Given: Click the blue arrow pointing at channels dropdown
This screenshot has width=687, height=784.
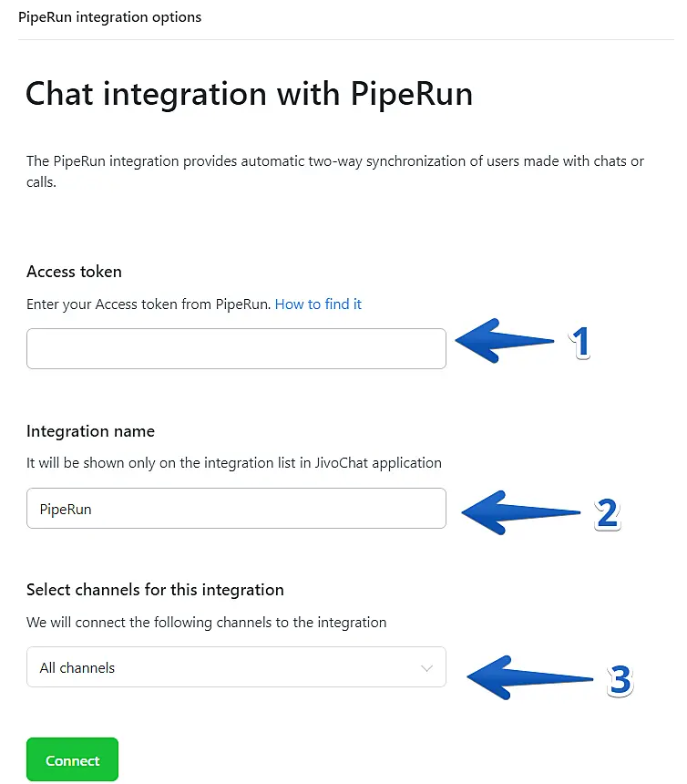Looking at the screenshot, I should tap(527, 676).
